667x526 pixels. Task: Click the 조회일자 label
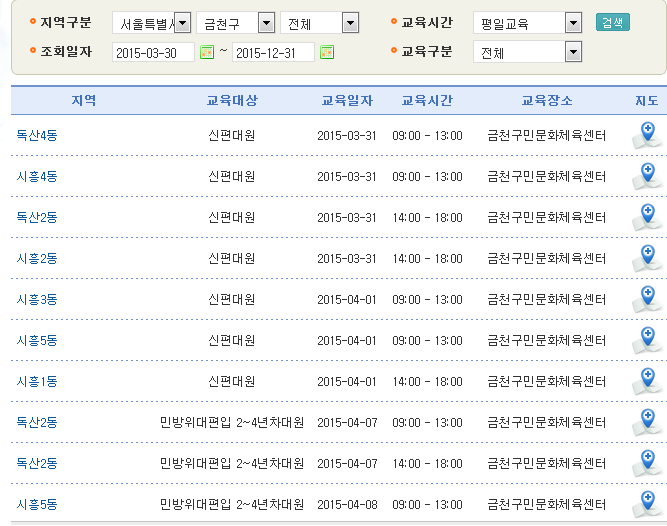pyautogui.click(x=66, y=51)
